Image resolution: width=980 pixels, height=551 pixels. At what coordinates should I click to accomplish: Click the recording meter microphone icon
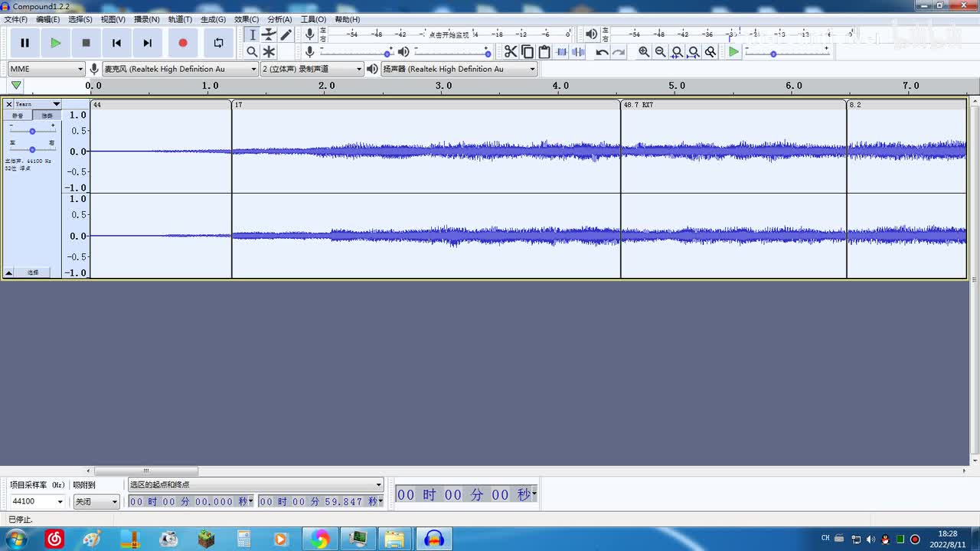pos(309,34)
